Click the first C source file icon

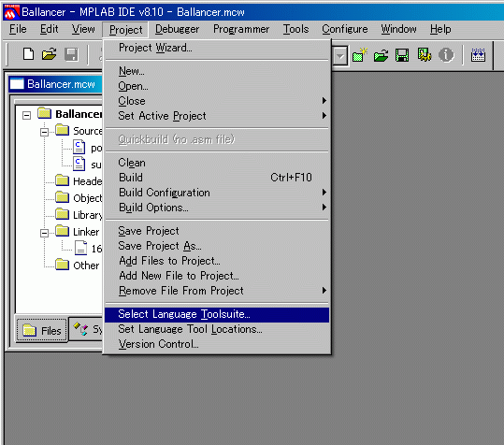[79, 147]
